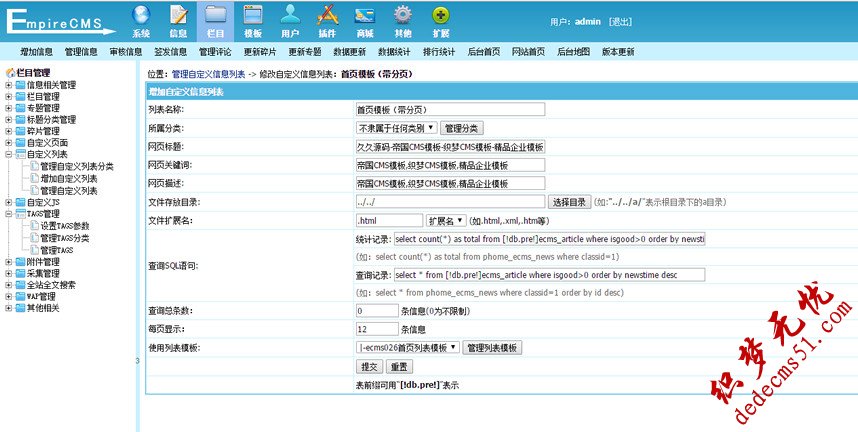Open 管理评论 menu item
Viewport: 858px width, 432px height.
215,52
